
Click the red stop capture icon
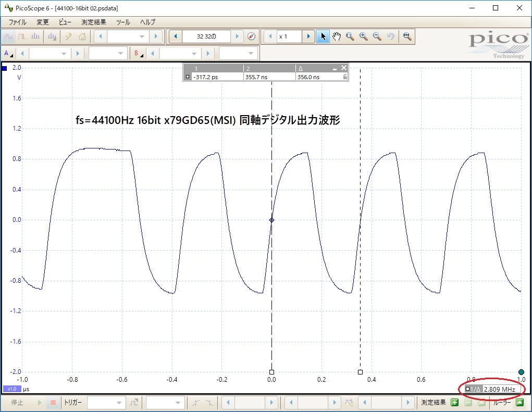(x=53, y=403)
